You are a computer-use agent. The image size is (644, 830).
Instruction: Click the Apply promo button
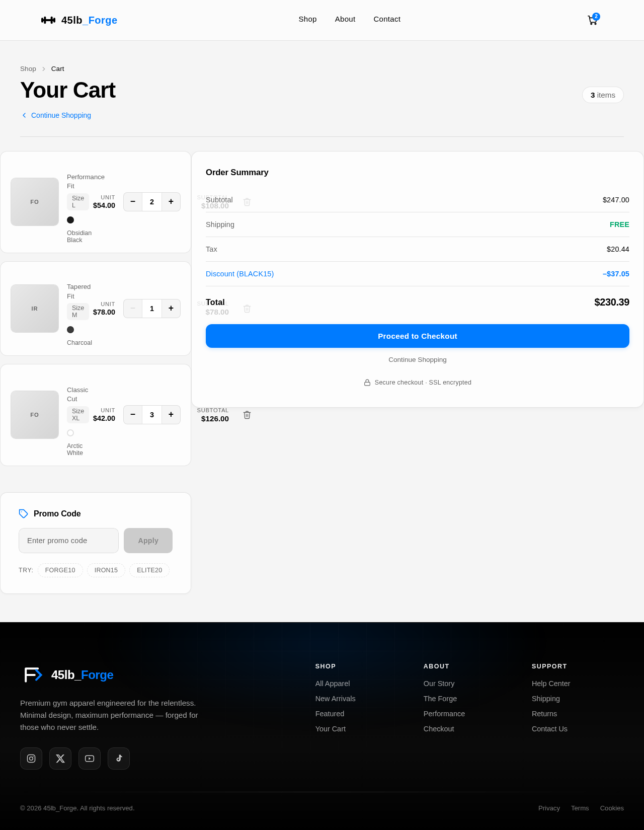click(148, 541)
